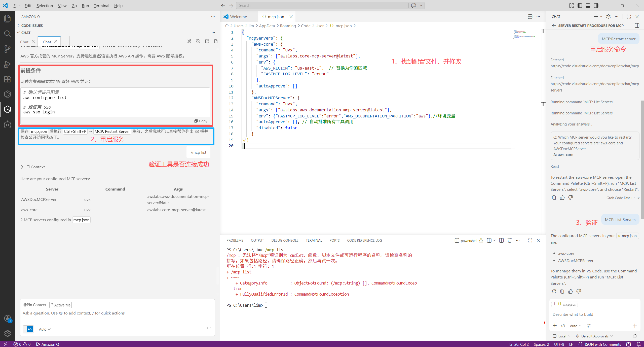Expand the CODE ISSUES section

(x=32, y=26)
